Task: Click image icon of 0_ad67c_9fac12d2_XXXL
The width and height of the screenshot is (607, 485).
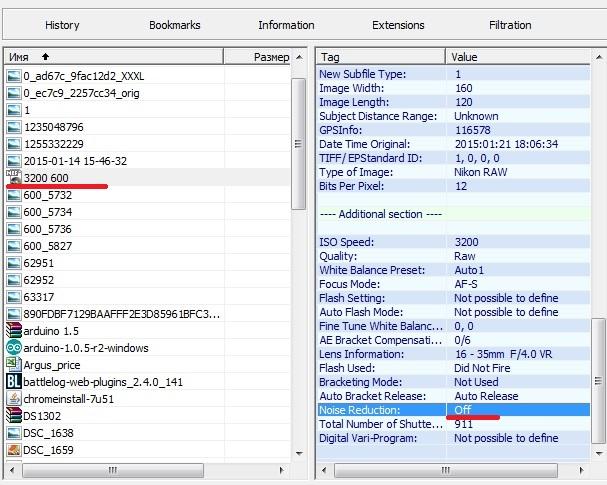Action: click(x=14, y=76)
